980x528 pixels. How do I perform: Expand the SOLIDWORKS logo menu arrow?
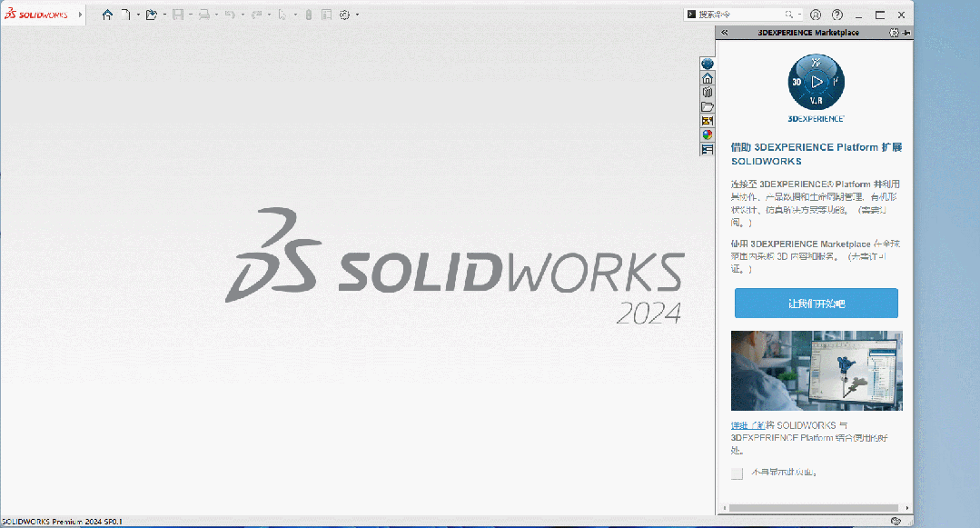[x=80, y=15]
